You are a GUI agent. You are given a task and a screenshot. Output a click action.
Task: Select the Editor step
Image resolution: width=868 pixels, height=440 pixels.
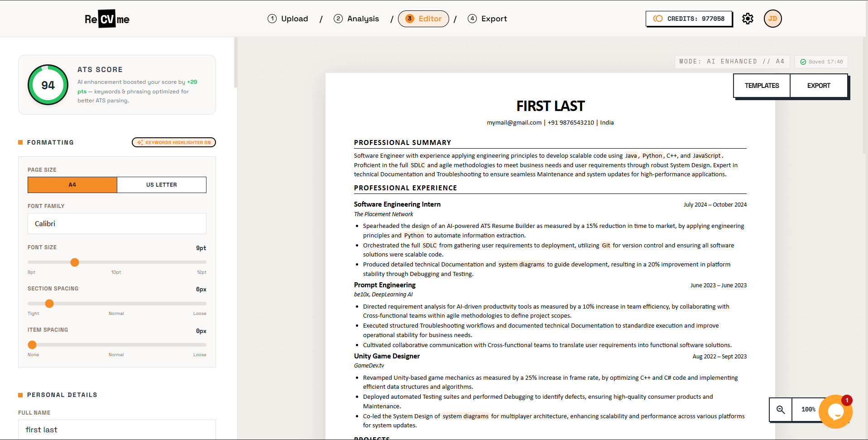(423, 19)
